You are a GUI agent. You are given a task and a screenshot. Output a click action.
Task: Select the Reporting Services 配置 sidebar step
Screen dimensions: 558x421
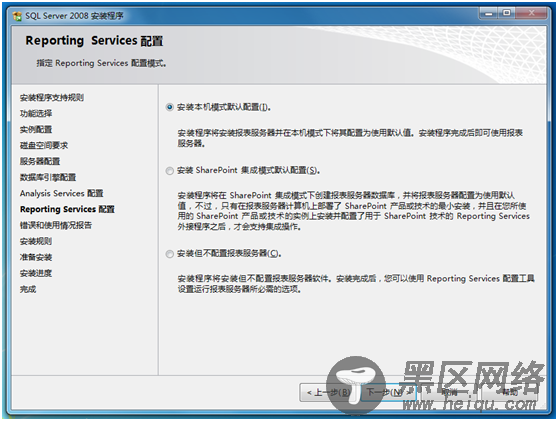click(x=67, y=209)
